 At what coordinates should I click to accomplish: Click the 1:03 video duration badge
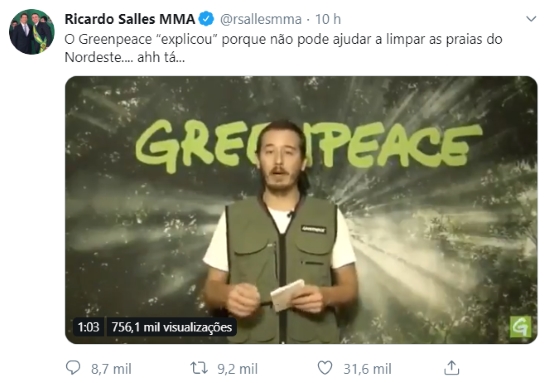coord(88,327)
